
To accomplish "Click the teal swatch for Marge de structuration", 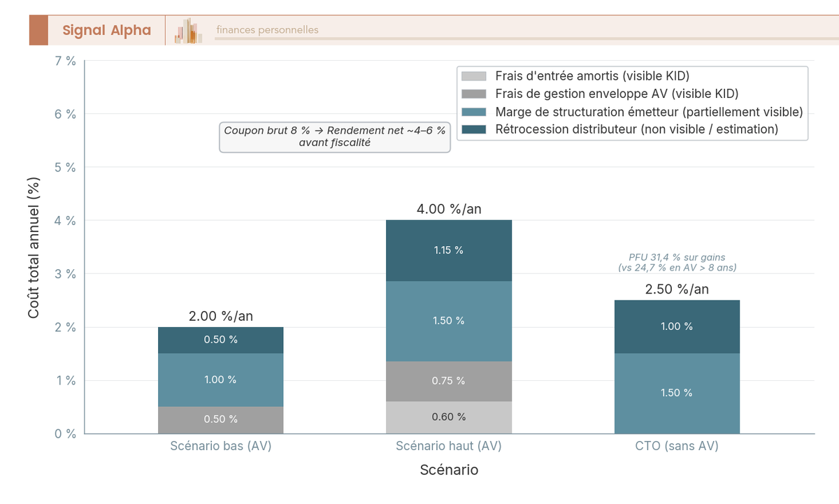I will 473,111.
